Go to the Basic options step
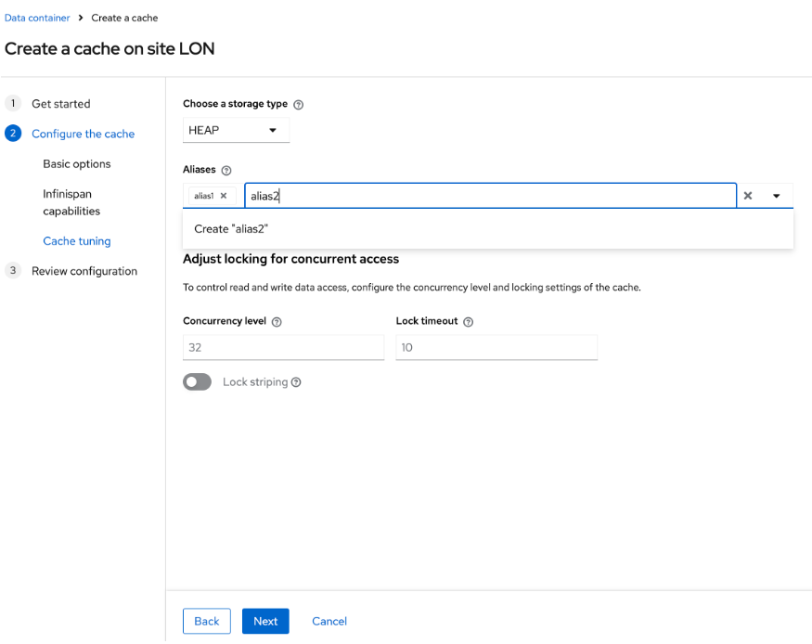 77,163
